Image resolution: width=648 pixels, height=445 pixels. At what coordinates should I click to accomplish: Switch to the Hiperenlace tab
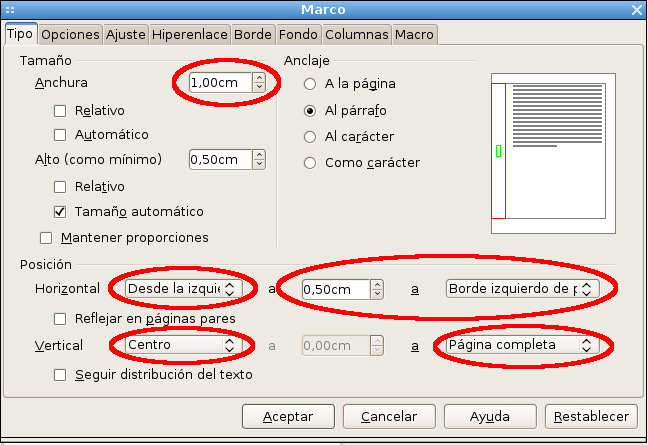(x=190, y=34)
